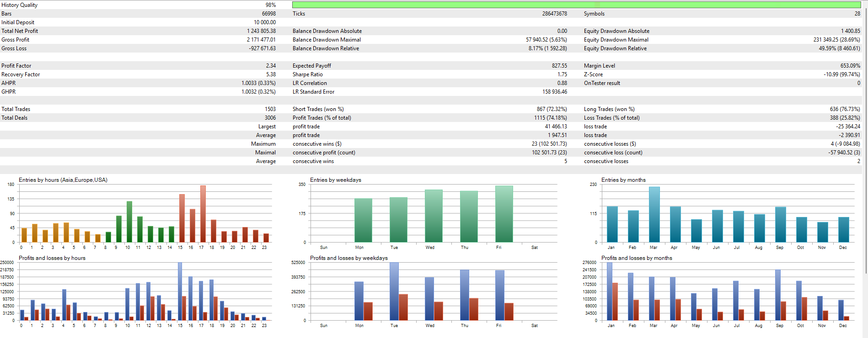The width and height of the screenshot is (868, 338).
Task: Click the Equity Drawdown Maximal value
Action: (836, 40)
